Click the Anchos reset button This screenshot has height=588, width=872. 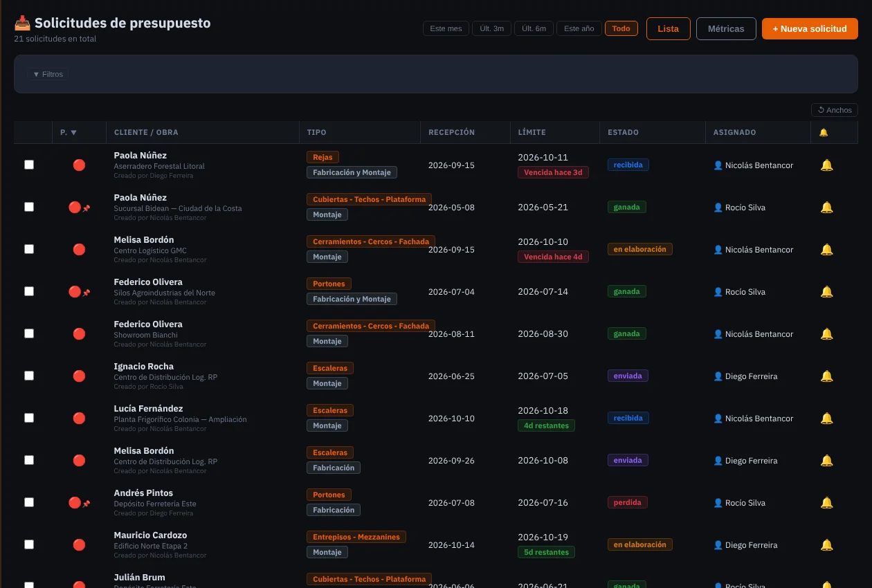tap(835, 110)
